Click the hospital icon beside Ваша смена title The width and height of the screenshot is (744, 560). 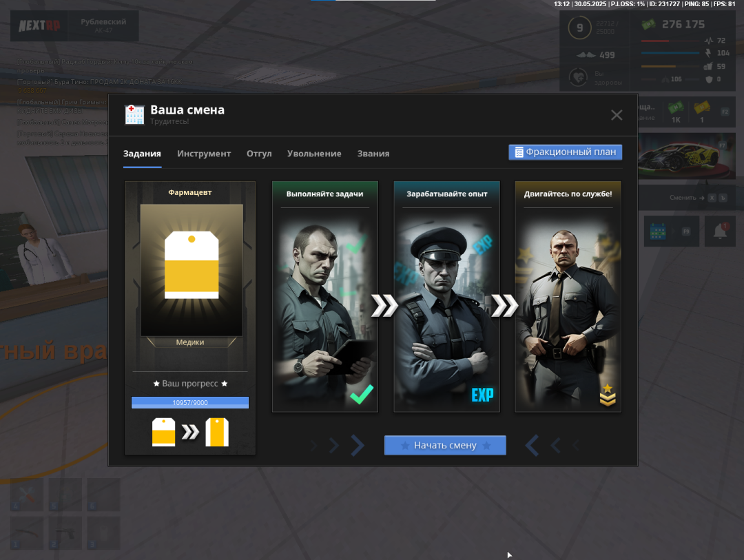click(x=134, y=115)
